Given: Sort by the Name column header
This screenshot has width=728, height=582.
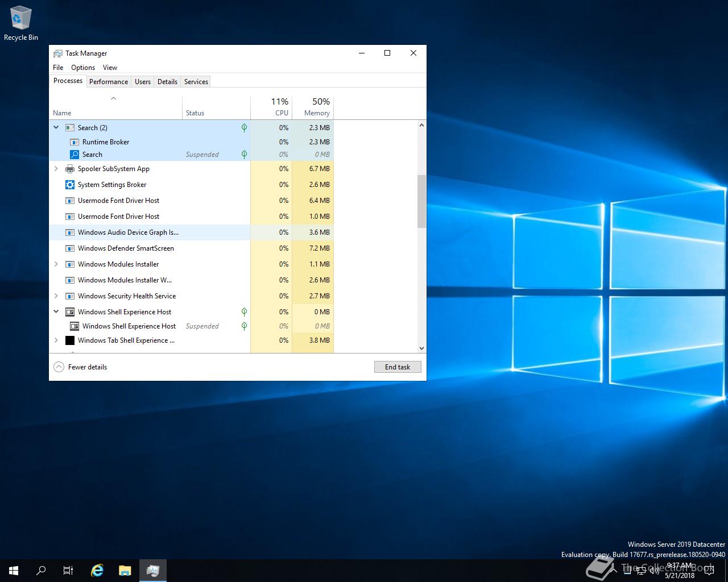Looking at the screenshot, I should pos(116,107).
